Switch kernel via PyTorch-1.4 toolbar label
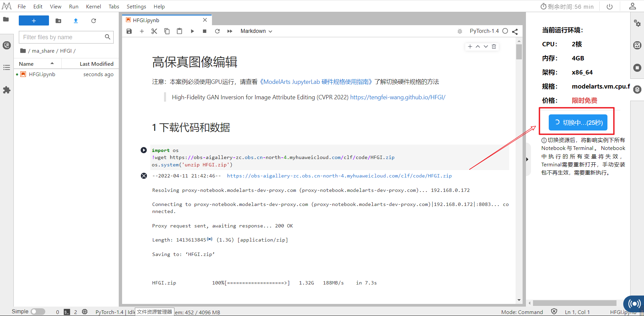 click(484, 31)
